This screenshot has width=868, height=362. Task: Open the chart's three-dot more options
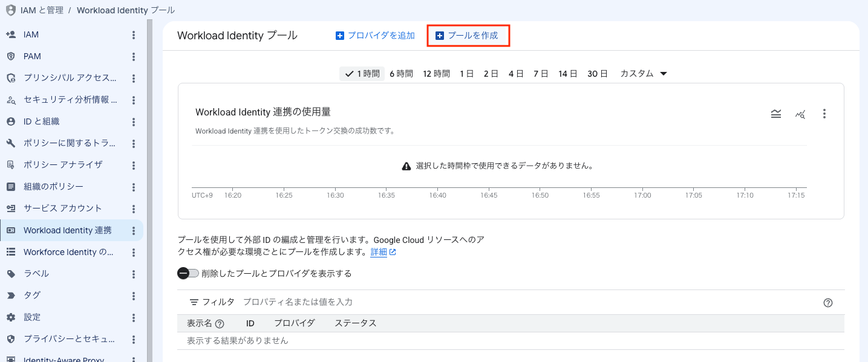pyautogui.click(x=824, y=114)
